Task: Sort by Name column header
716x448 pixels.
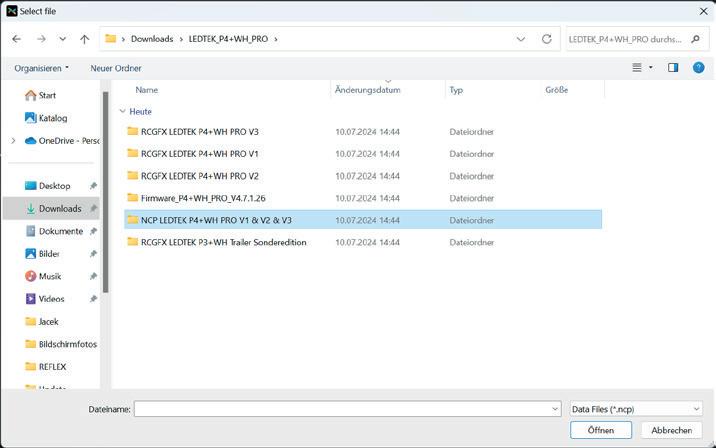Action: [x=147, y=90]
